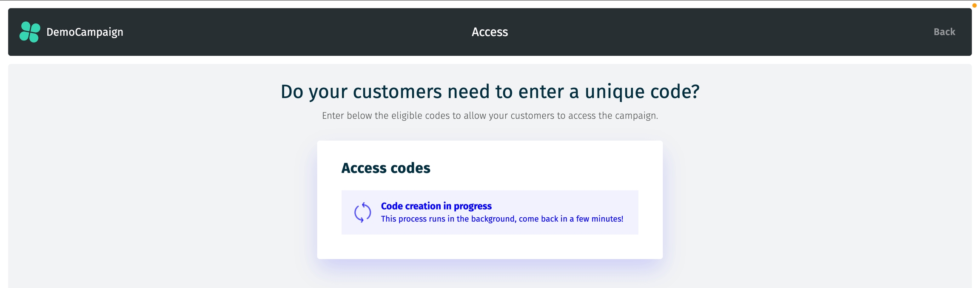The height and width of the screenshot is (288, 980).
Task: Select the "Access codes" card heading
Action: pos(386,168)
